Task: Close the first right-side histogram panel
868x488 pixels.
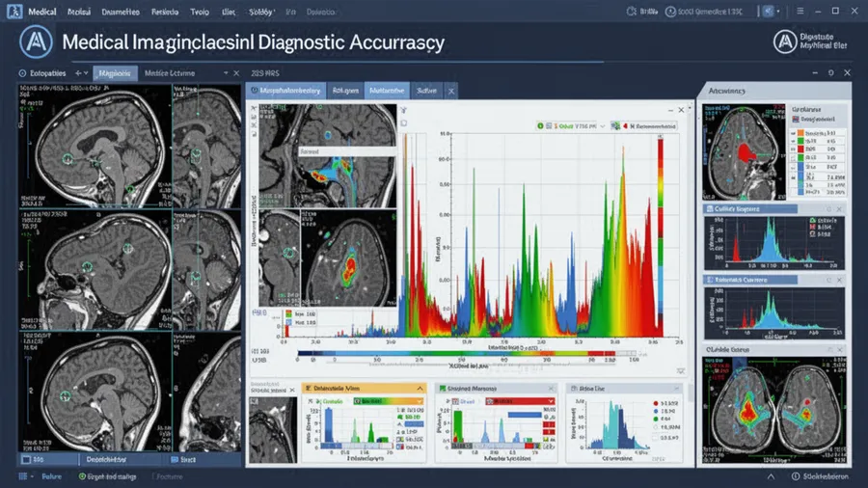Action: point(839,209)
